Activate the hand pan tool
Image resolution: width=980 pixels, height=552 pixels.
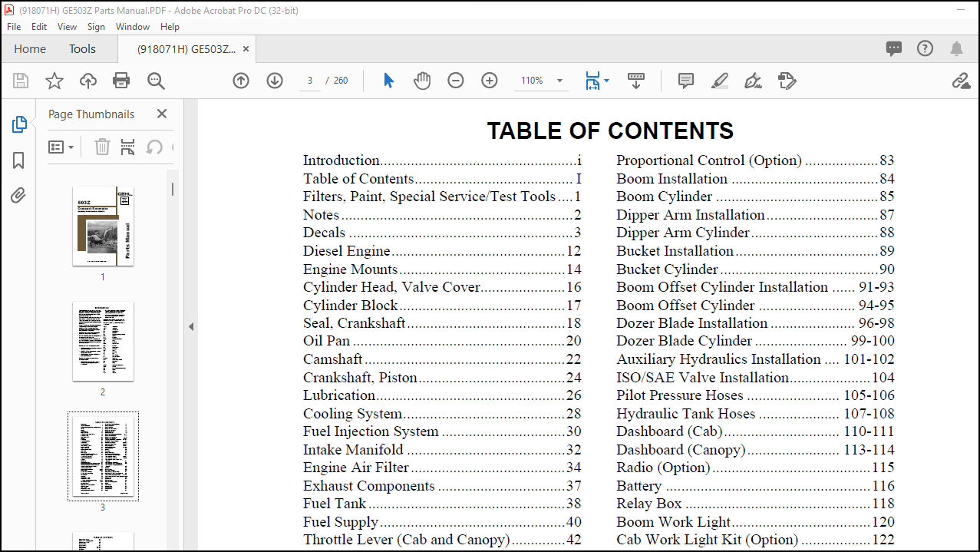click(422, 81)
